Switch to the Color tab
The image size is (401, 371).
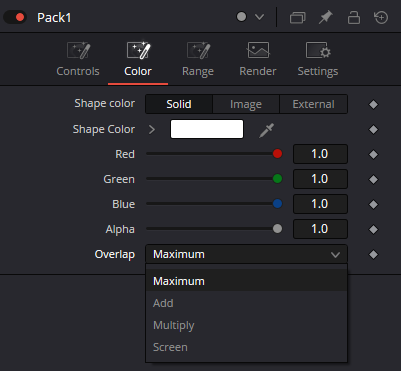(x=138, y=59)
